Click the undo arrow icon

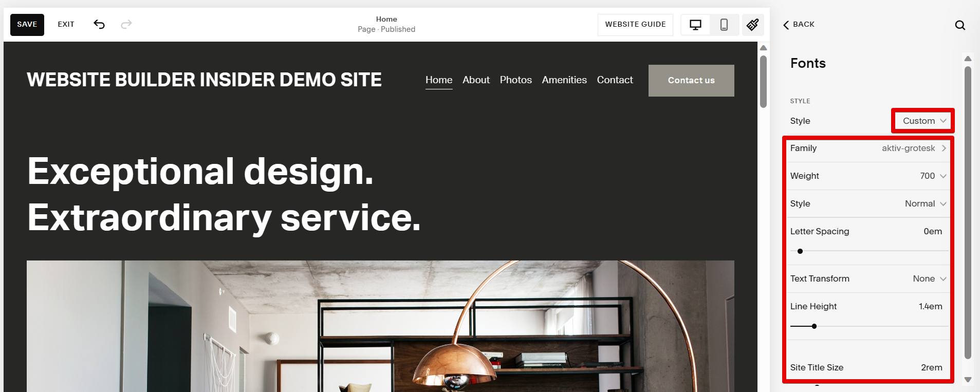[99, 24]
